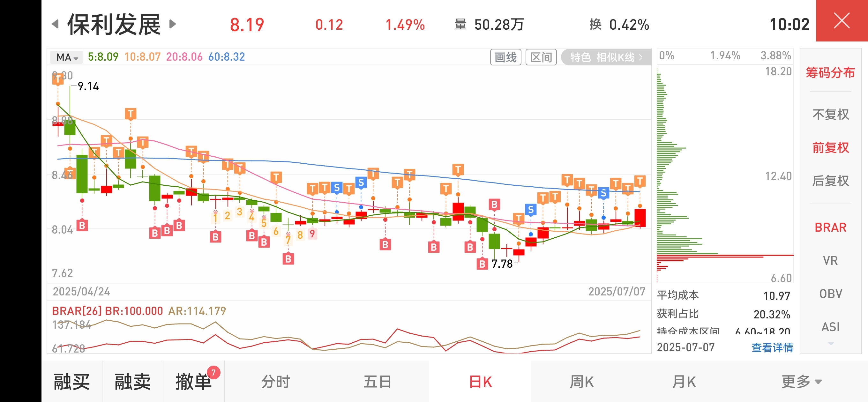Image resolution: width=868 pixels, height=402 pixels.
Task: Open the MA indicator dropdown
Action: tap(67, 57)
